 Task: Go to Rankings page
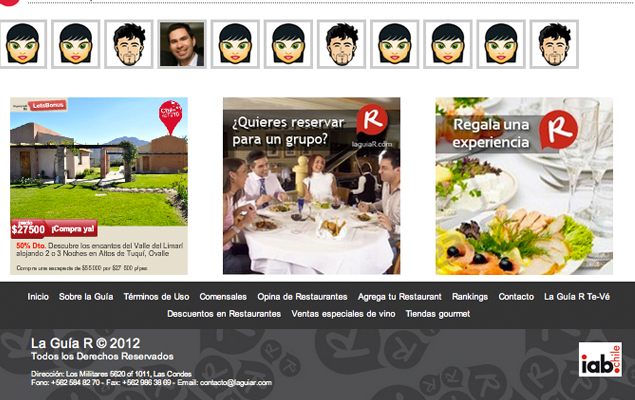[470, 297]
